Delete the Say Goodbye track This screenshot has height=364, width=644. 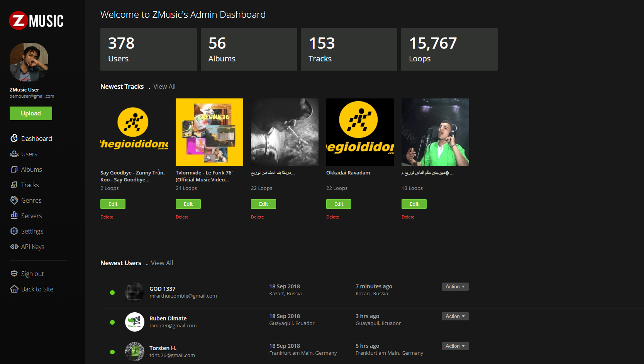(107, 217)
